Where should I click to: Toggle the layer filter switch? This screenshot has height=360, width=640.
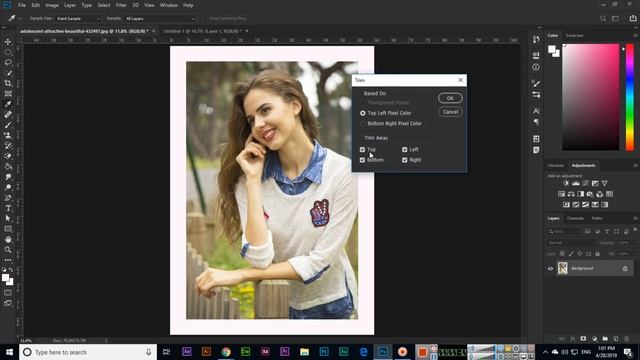tap(635, 230)
